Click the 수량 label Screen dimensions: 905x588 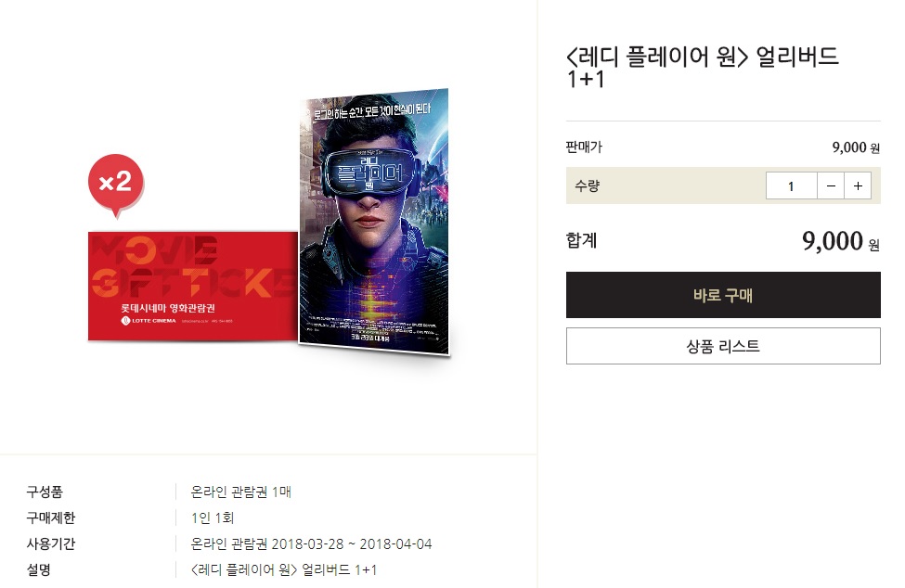tap(587, 185)
